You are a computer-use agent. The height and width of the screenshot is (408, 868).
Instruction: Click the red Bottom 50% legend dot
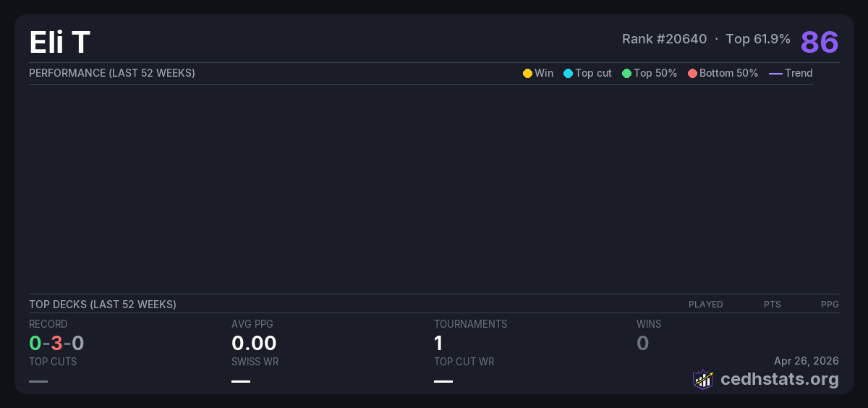pyautogui.click(x=692, y=73)
